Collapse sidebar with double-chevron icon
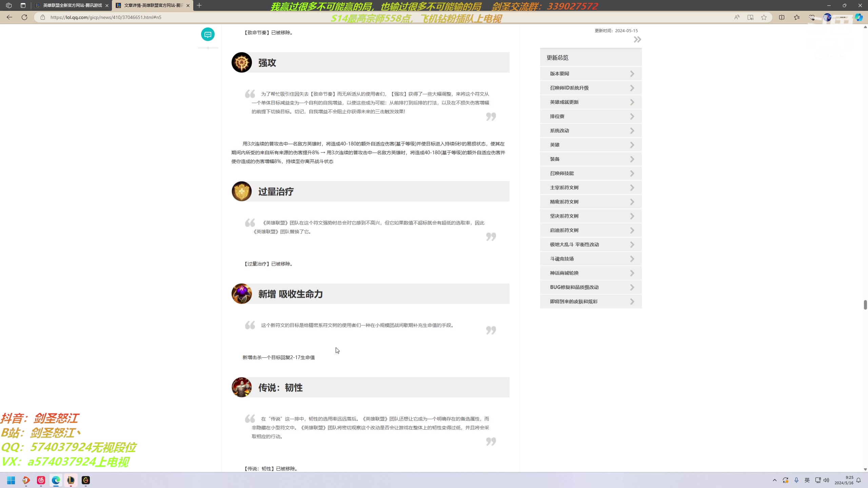Screen dimensions: 868x488 pyautogui.click(x=637, y=40)
